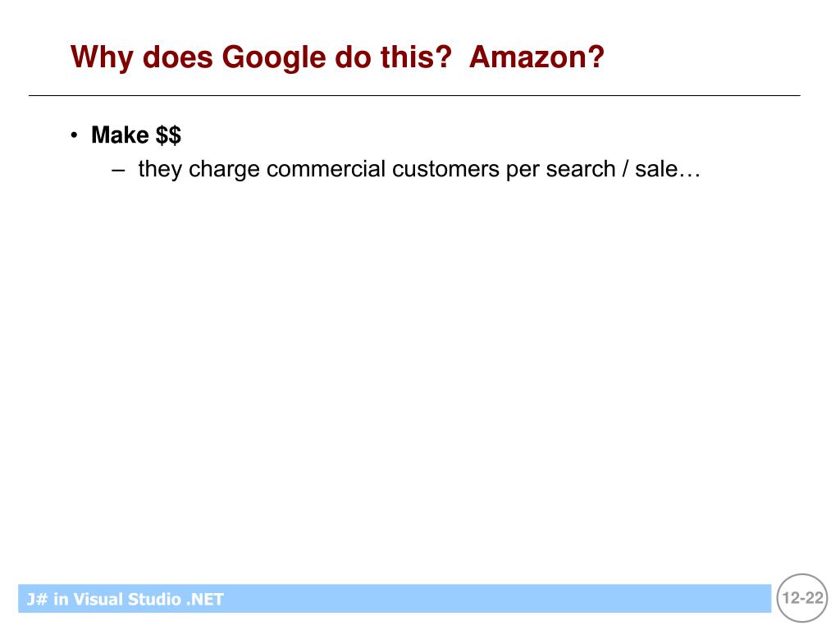Screen dimensions: 840x630
Task: Select the word 'Amazon?' in the title
Action: [x=536, y=57]
